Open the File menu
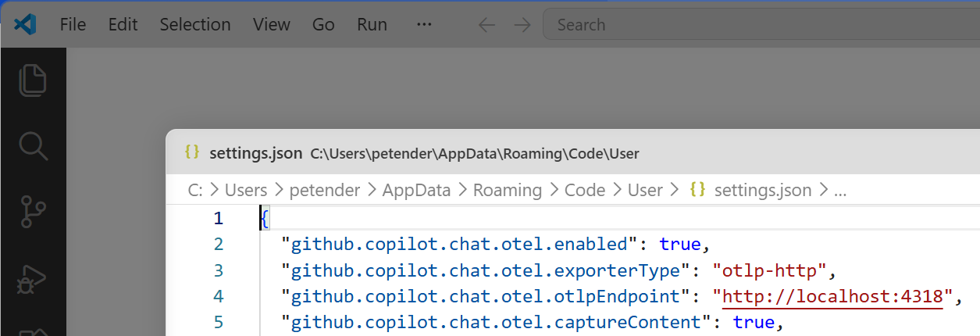The image size is (980, 336). [x=73, y=24]
